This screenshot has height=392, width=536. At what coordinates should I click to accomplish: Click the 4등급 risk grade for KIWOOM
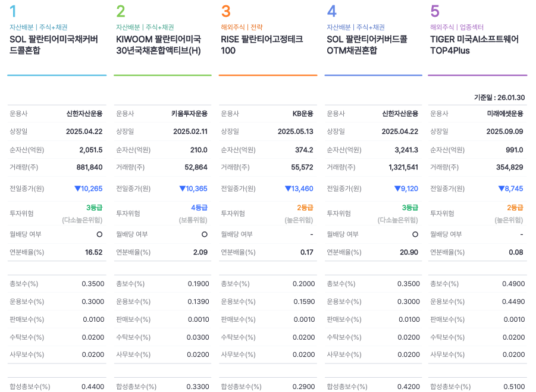click(199, 208)
